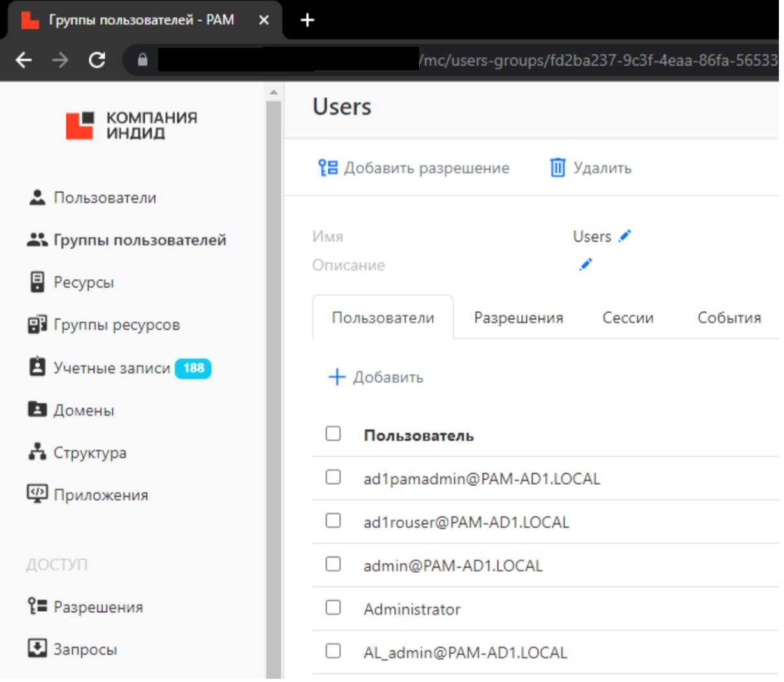Click the pencil icon next to Users name
Screen dimensions: 784x682
pyautogui.click(x=625, y=236)
